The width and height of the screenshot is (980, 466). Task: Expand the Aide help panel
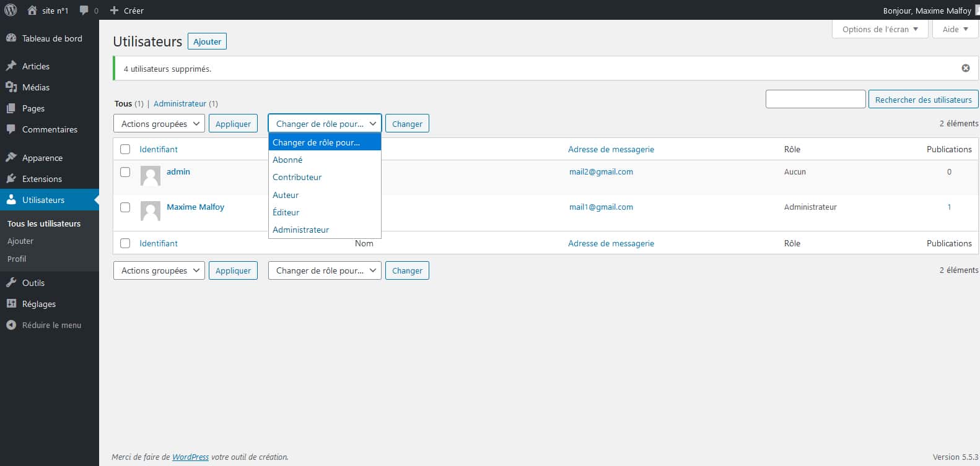coord(955,29)
